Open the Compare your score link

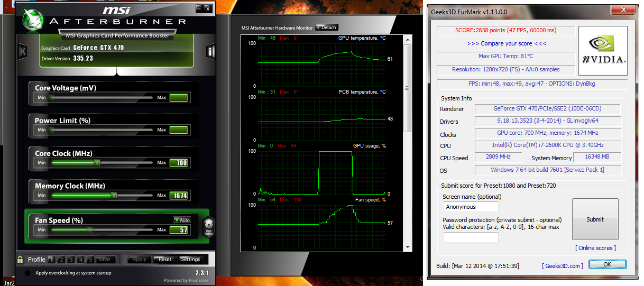507,43
